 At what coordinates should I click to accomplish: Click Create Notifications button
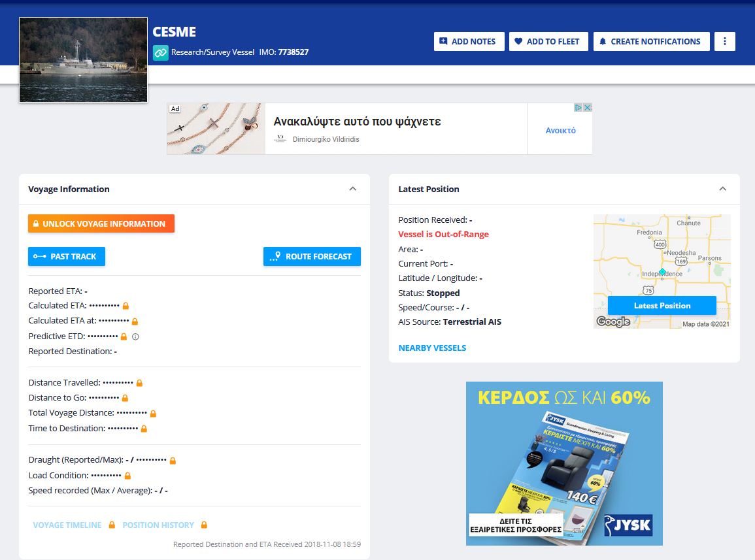coord(650,41)
